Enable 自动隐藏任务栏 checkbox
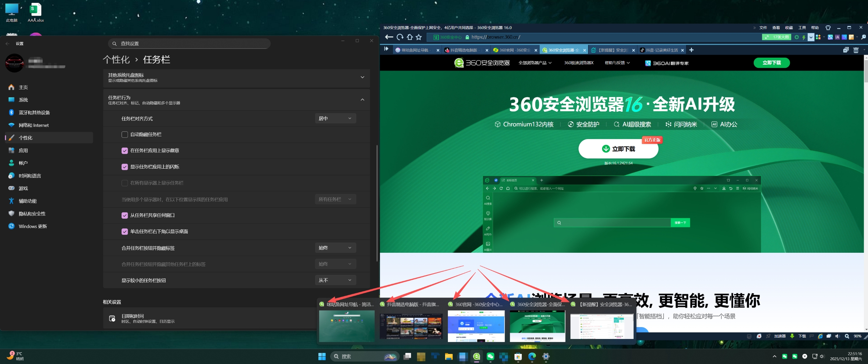The width and height of the screenshot is (868, 364). coord(125,135)
